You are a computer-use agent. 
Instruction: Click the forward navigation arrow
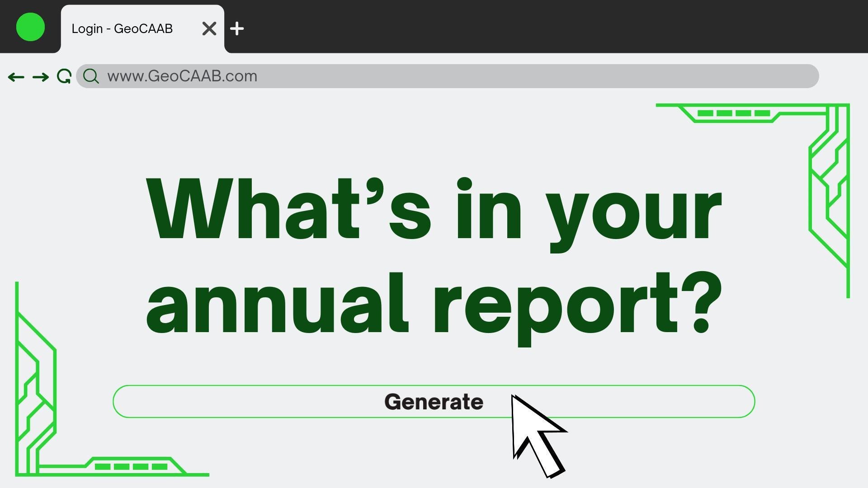point(40,76)
